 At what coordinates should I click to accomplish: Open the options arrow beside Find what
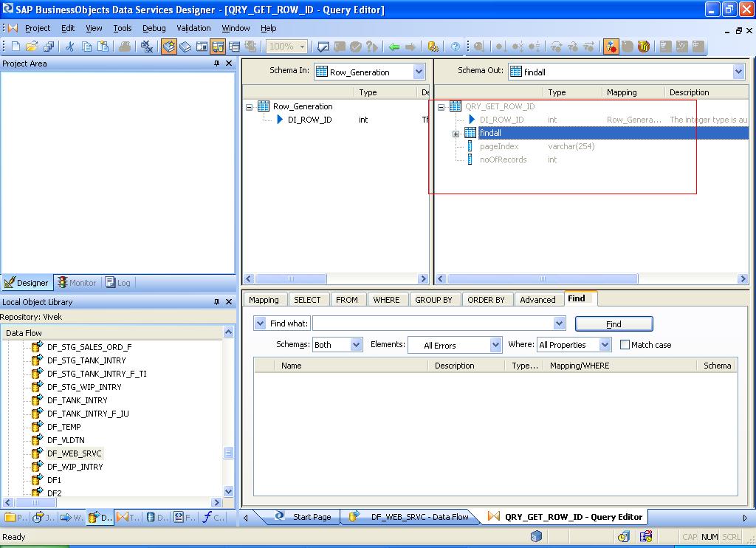(x=260, y=323)
